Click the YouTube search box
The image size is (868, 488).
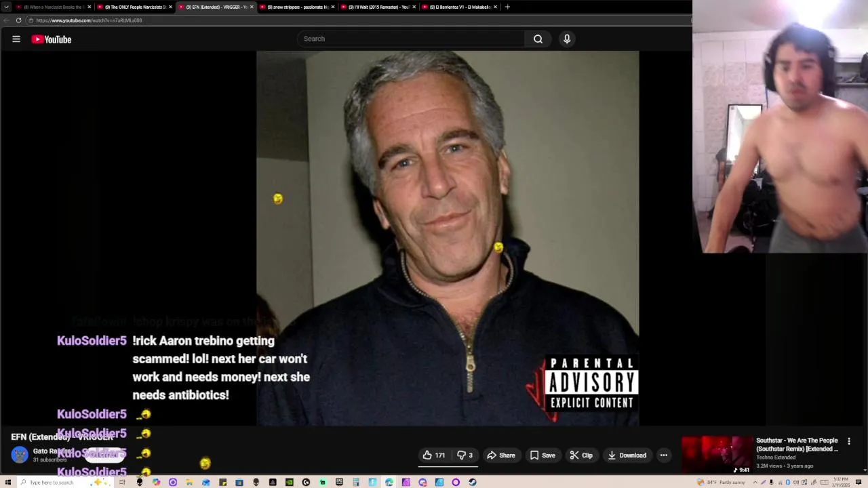click(410, 39)
